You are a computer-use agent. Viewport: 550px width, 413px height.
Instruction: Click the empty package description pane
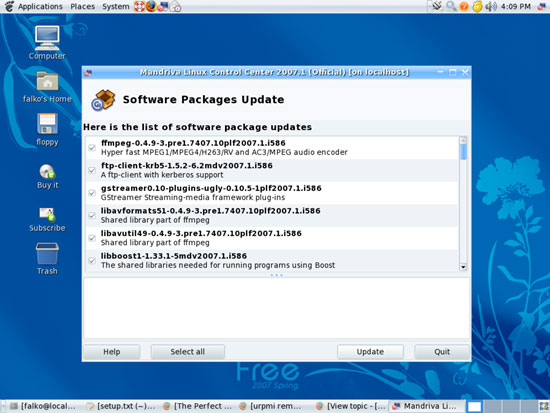pyautogui.click(x=277, y=308)
